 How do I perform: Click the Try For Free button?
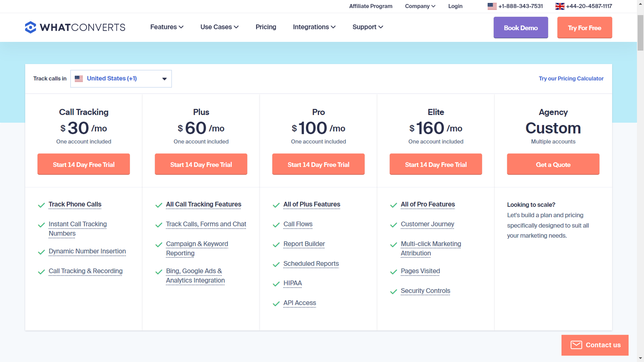[x=584, y=27]
